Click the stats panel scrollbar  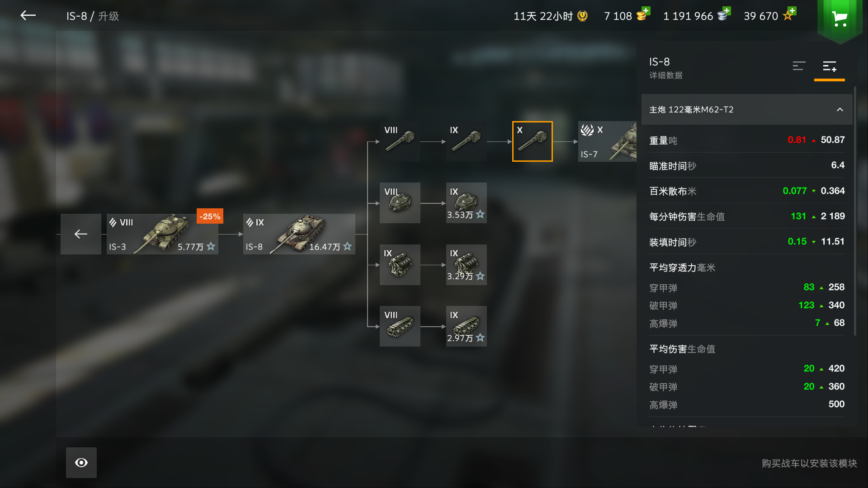tap(855, 211)
